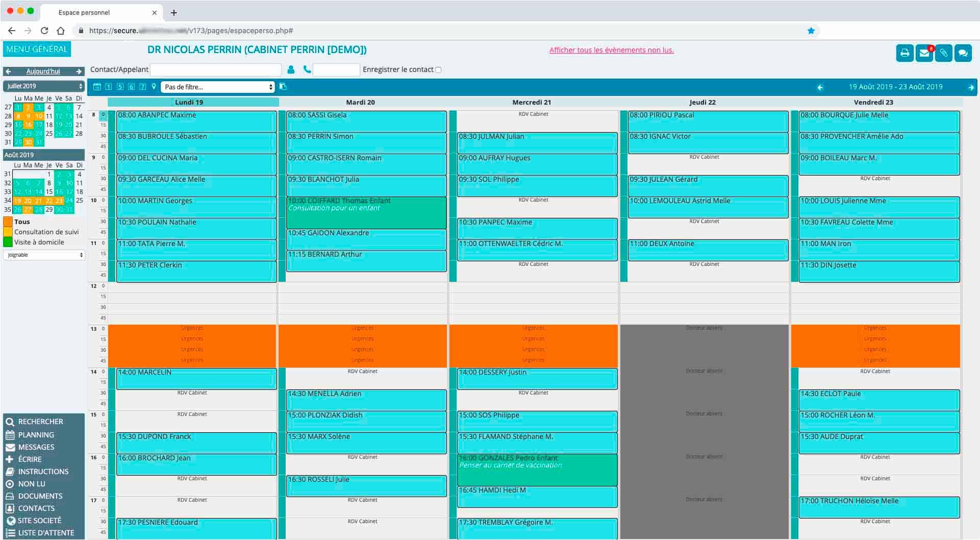Go to next week with right arrow
The width and height of the screenshot is (980, 540).
971,87
